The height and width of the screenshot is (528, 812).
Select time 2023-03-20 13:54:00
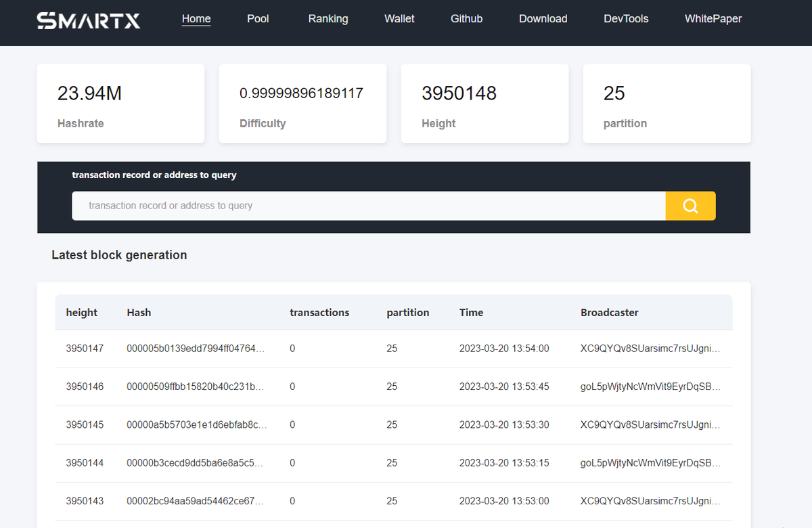coord(504,349)
